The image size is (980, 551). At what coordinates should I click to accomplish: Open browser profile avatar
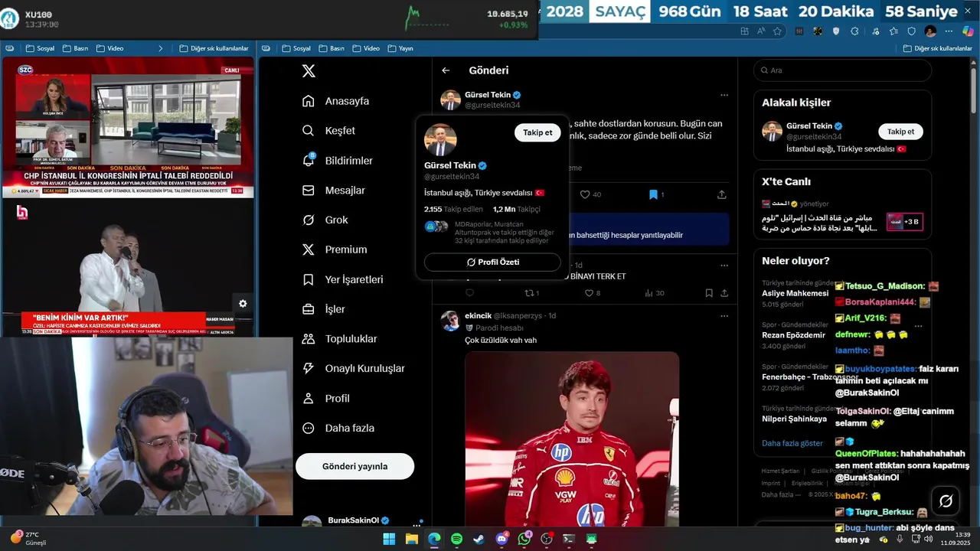pyautogui.click(x=930, y=31)
